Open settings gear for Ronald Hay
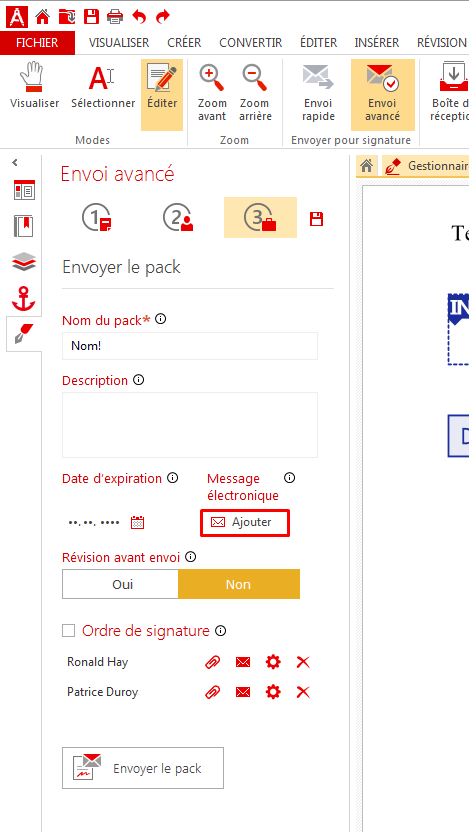Viewport: 469px width, 832px height. 273,662
